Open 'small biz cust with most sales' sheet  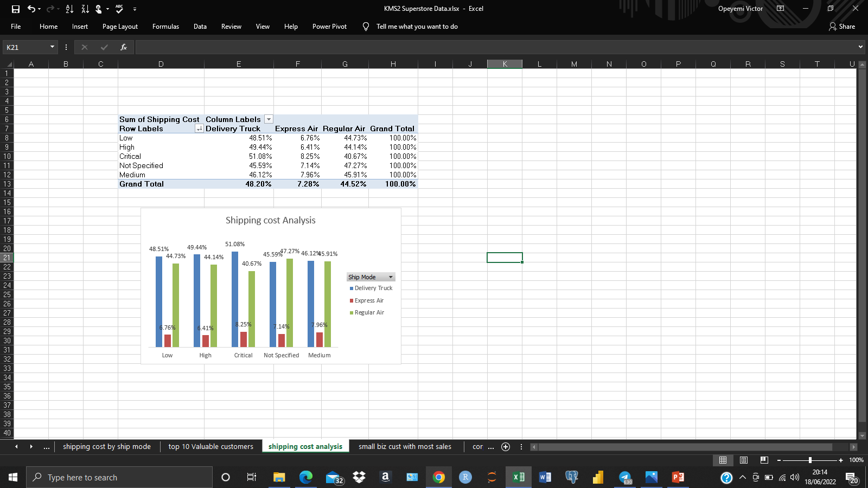coord(404,446)
